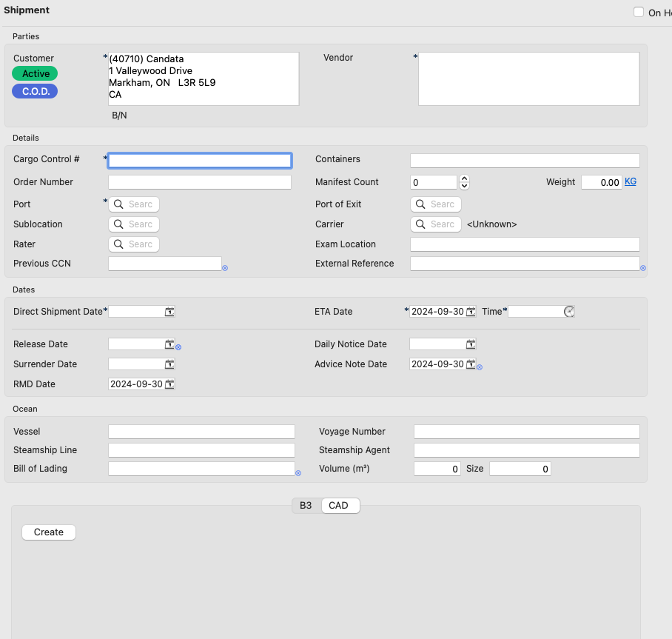Click the B/N label under Customer

pyautogui.click(x=119, y=116)
